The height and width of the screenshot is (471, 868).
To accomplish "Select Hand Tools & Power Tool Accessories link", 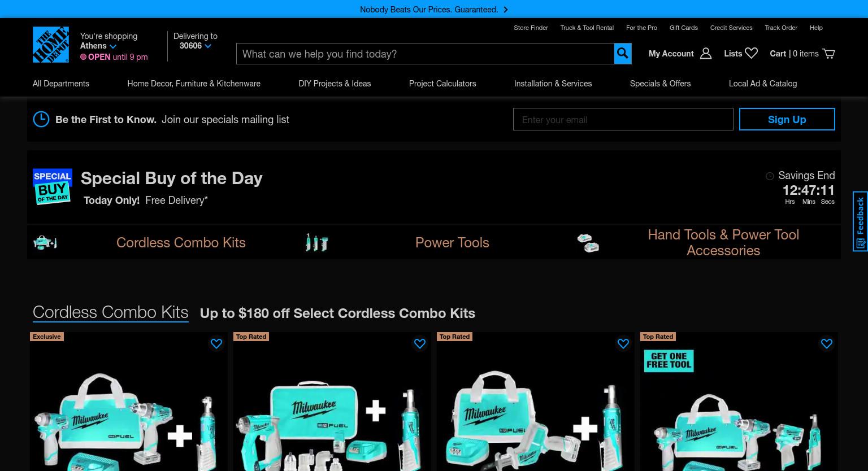I will pos(723,242).
